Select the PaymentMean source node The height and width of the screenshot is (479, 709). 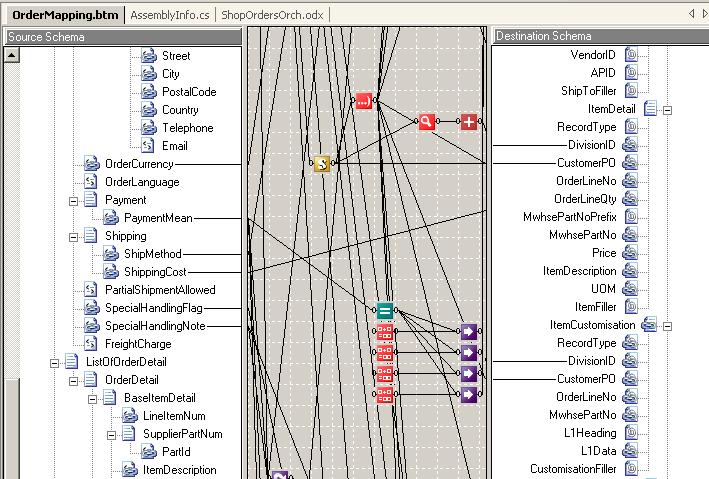[x=158, y=218]
